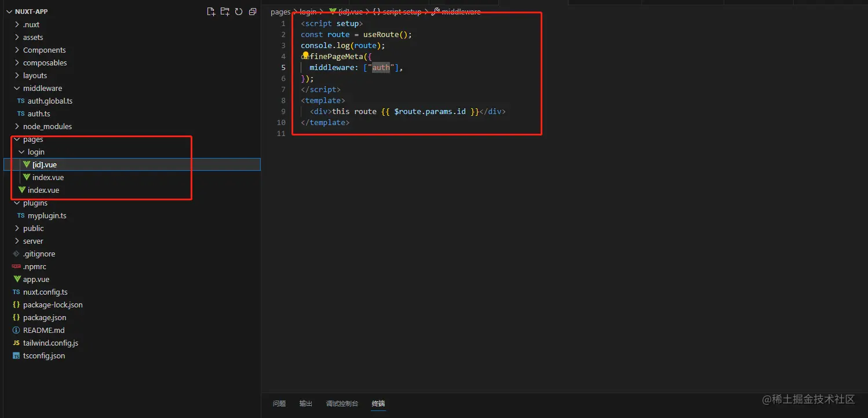Screen dimensions: 868x418
Task: Click the script setup breadcrumb segment
Action: coord(397,12)
